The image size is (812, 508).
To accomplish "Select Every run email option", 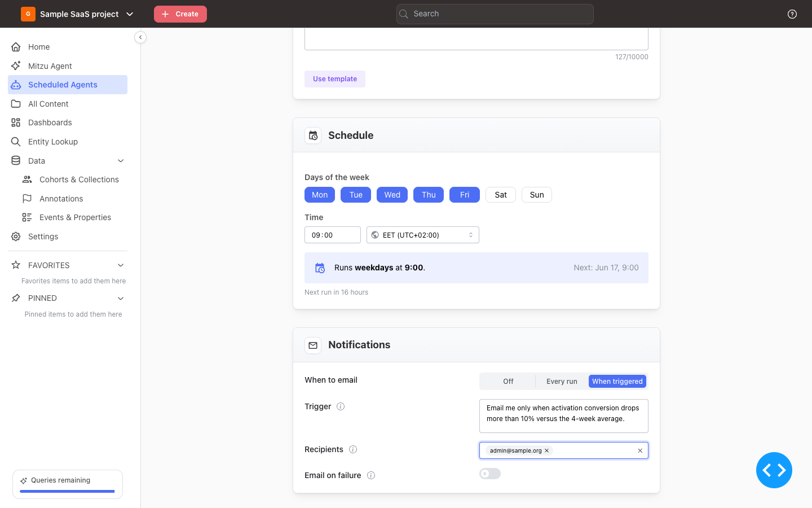I will (x=562, y=382).
